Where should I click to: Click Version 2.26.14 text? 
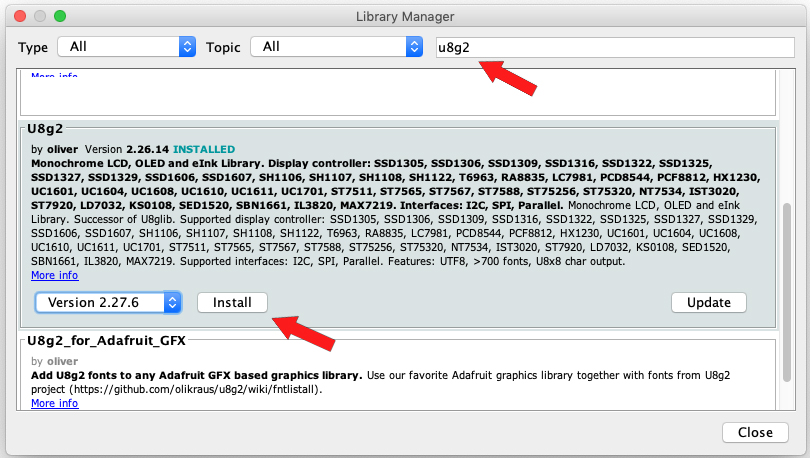pos(127,149)
